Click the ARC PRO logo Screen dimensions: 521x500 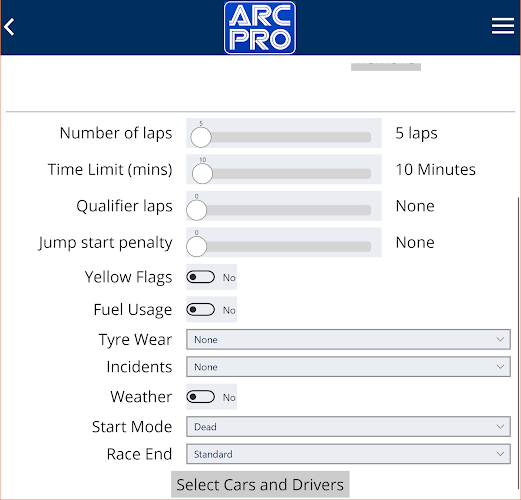(x=260, y=27)
